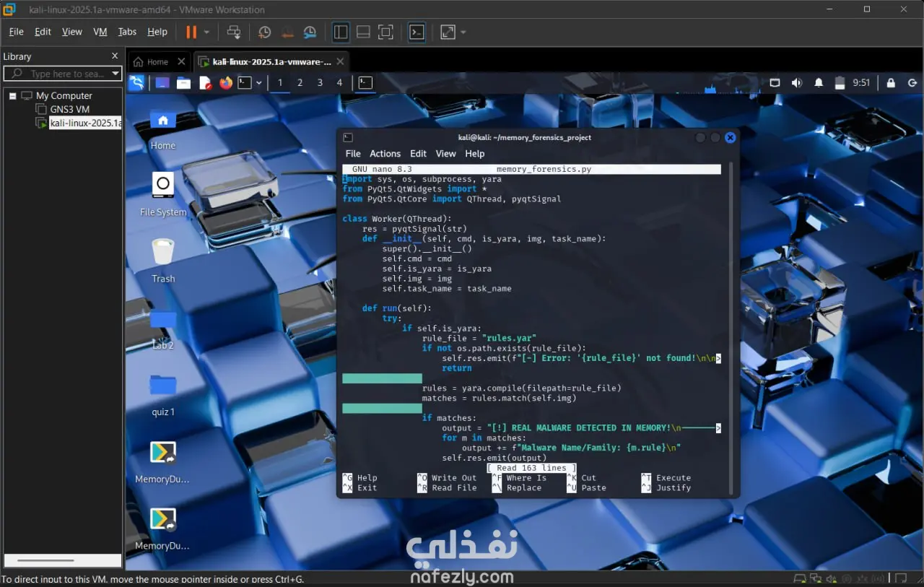Launch the text editor from the Kali panel
Screen dimensions: 924x587
tap(205, 83)
